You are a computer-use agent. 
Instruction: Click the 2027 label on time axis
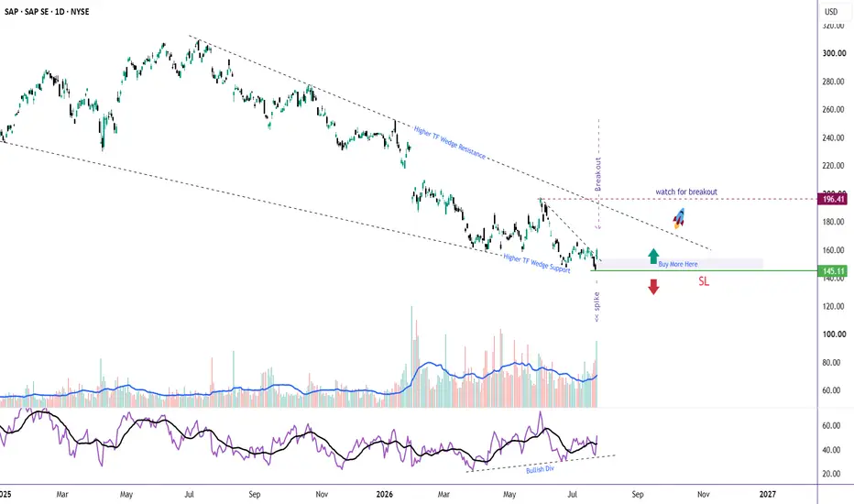767,494
